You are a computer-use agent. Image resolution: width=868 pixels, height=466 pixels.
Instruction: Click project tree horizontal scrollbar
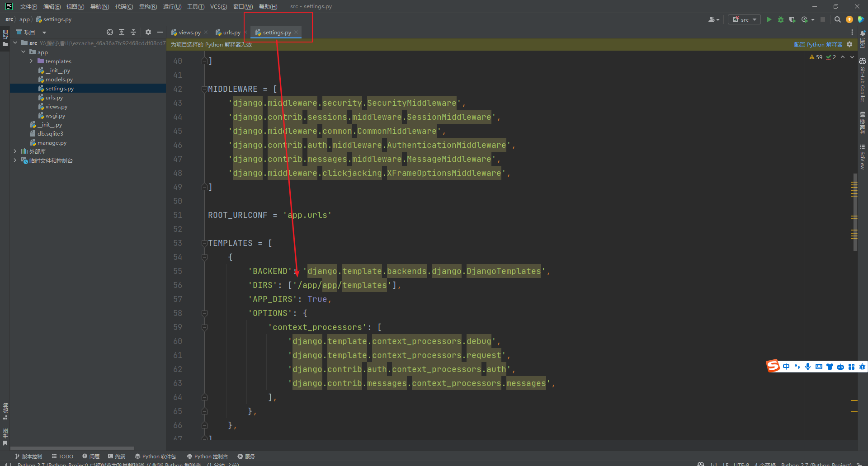click(x=72, y=448)
